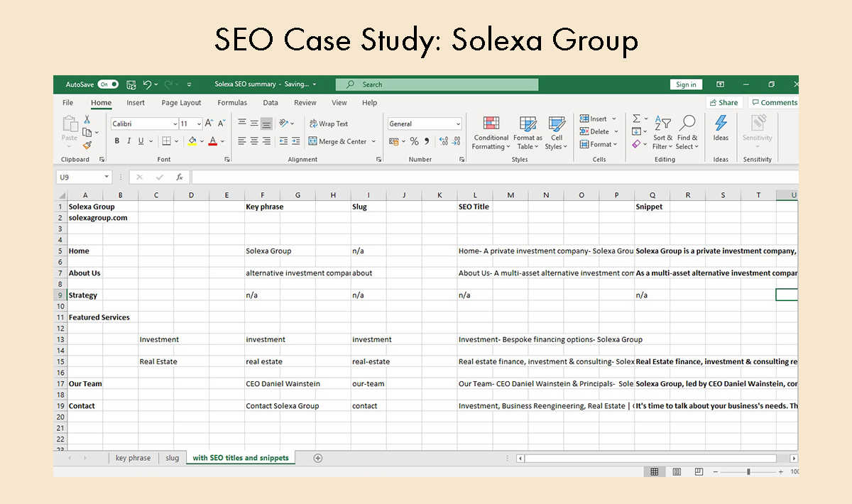This screenshot has height=504, width=852.
Task: Click the Cut scissors icon
Action: click(x=87, y=120)
